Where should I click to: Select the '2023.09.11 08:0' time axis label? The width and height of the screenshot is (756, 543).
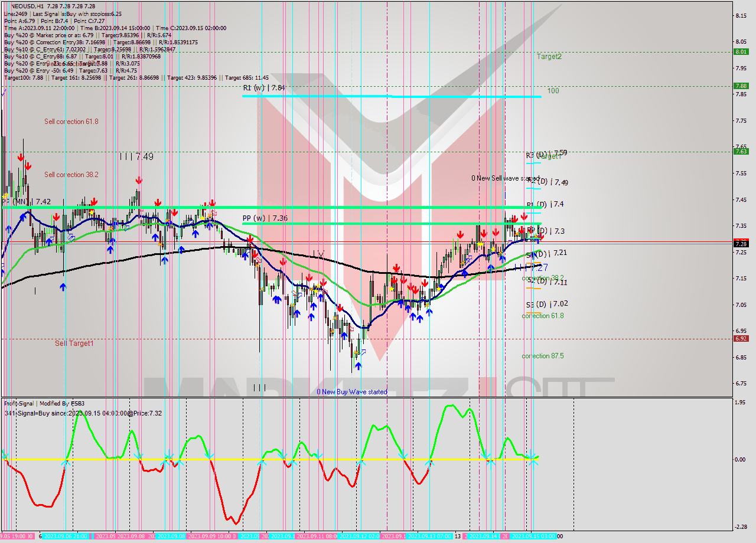click(317, 537)
